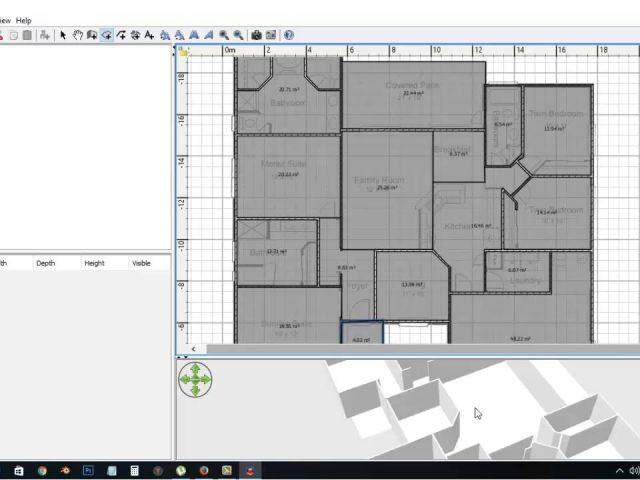640x480 pixels.
Task: Toggle the Create rooms tool
Action: (x=106, y=35)
